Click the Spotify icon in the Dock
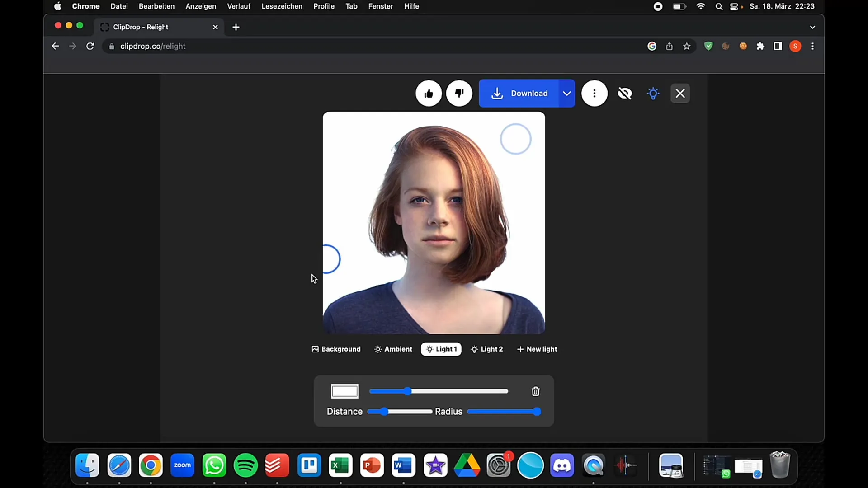The width and height of the screenshot is (868, 488). point(247,465)
